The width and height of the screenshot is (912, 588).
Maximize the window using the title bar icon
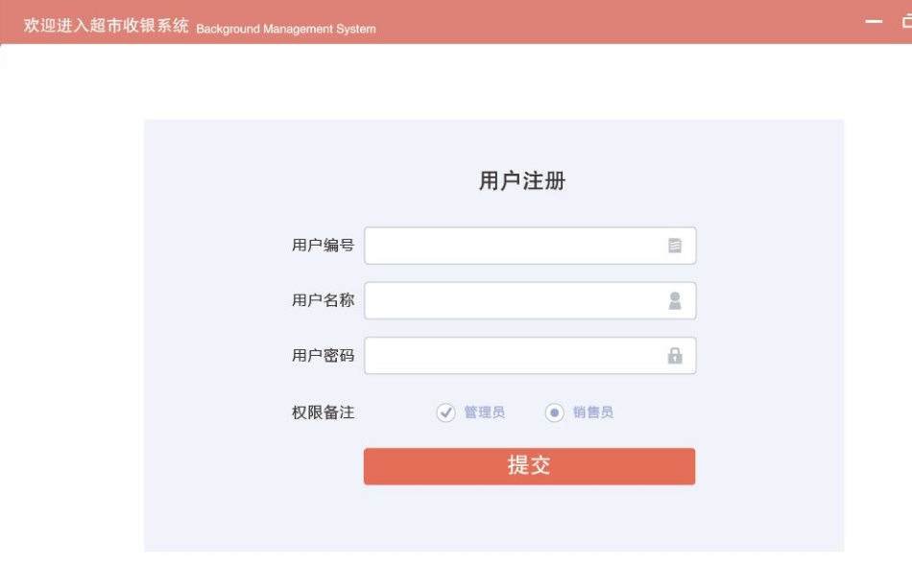(x=906, y=21)
